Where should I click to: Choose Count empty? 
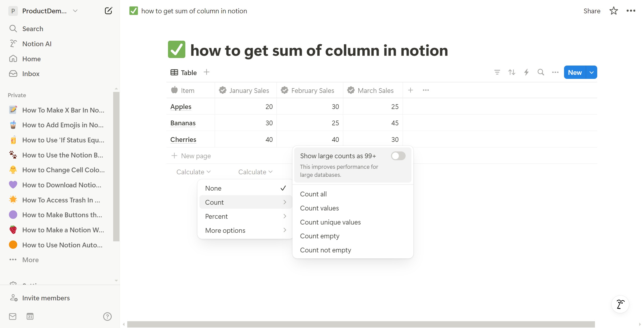click(353, 236)
